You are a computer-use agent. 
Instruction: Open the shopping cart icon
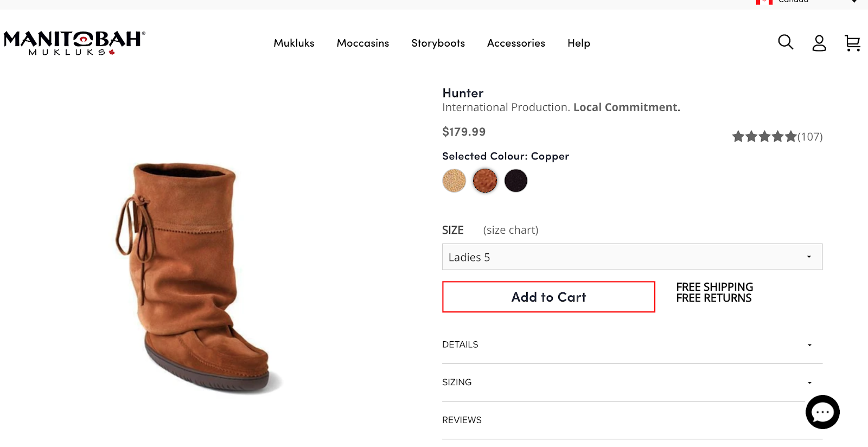pos(852,43)
